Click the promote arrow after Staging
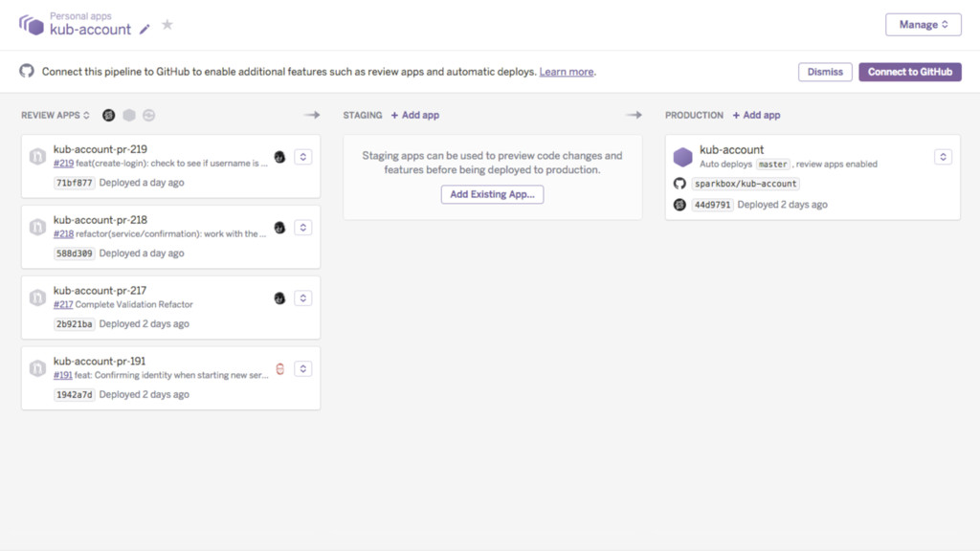980x551 pixels. click(x=634, y=116)
